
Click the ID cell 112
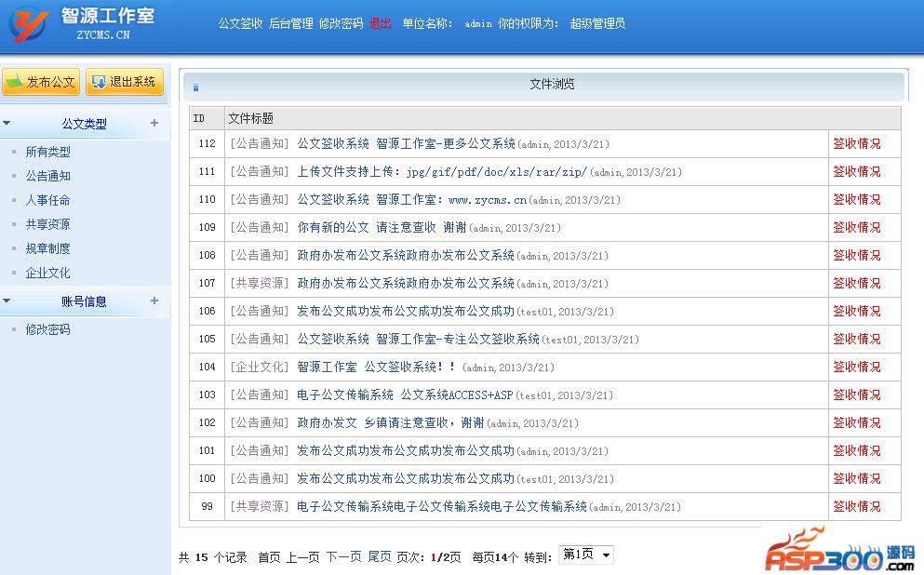click(x=207, y=143)
